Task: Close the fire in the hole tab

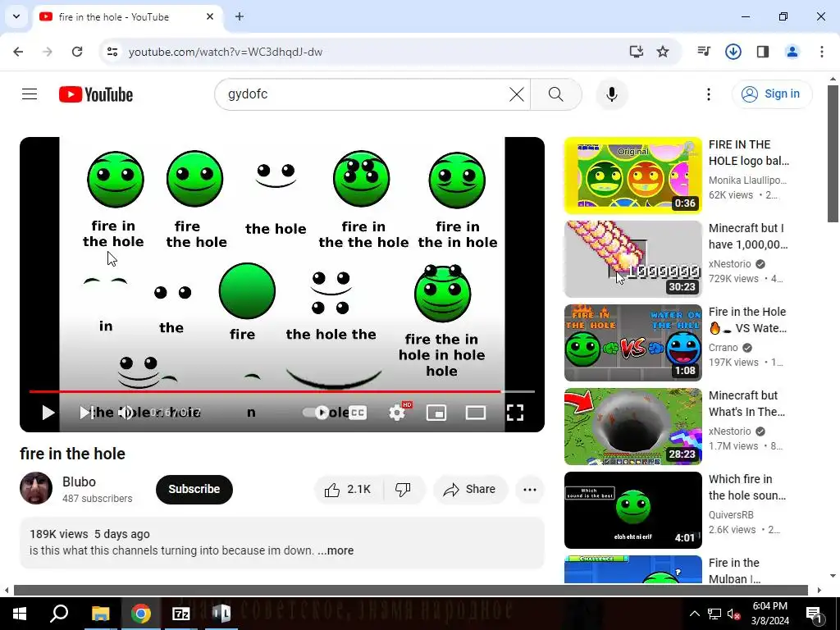Action: [210, 16]
